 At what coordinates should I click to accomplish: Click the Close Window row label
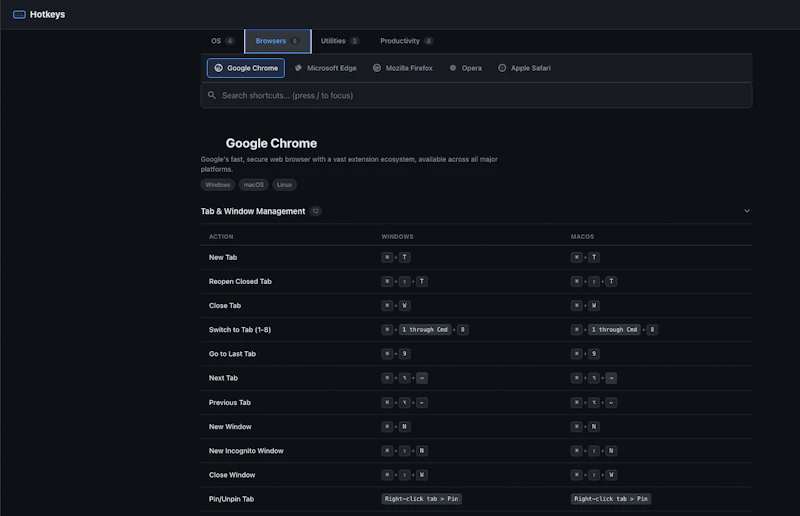(232, 475)
